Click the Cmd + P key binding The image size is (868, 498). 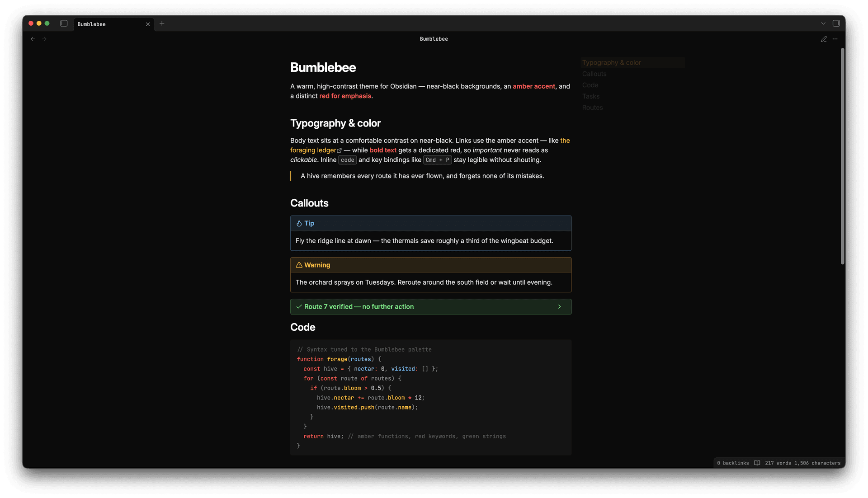tap(437, 160)
